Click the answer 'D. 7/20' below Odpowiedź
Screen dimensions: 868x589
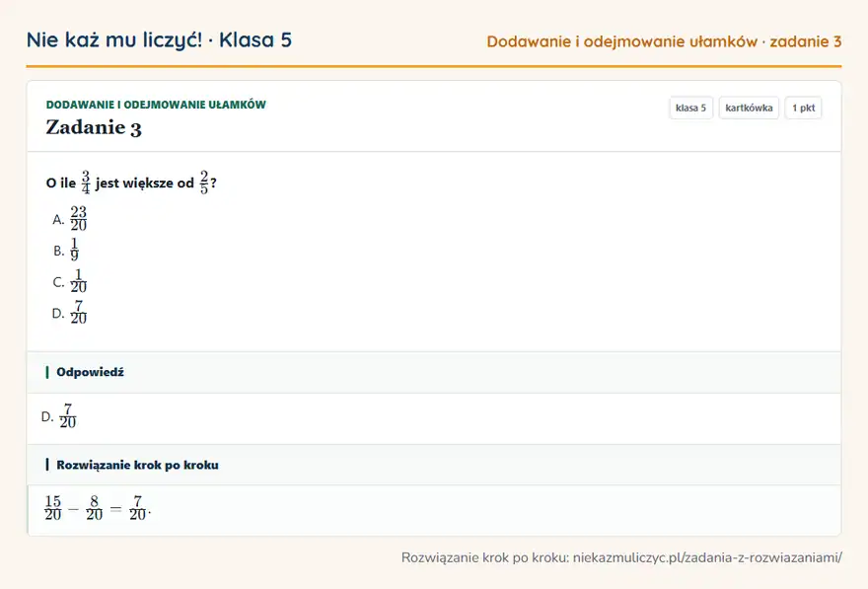click(58, 416)
